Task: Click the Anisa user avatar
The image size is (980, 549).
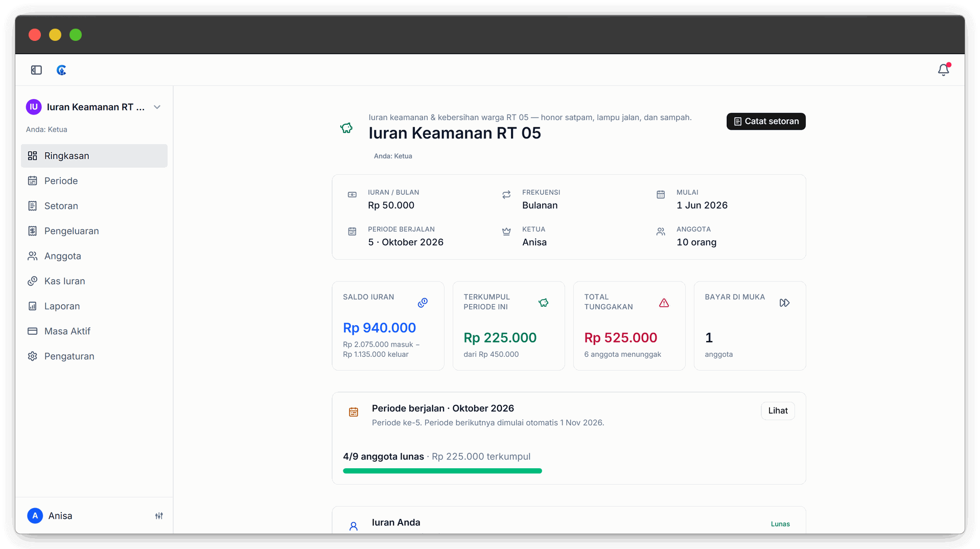Action: (35, 516)
